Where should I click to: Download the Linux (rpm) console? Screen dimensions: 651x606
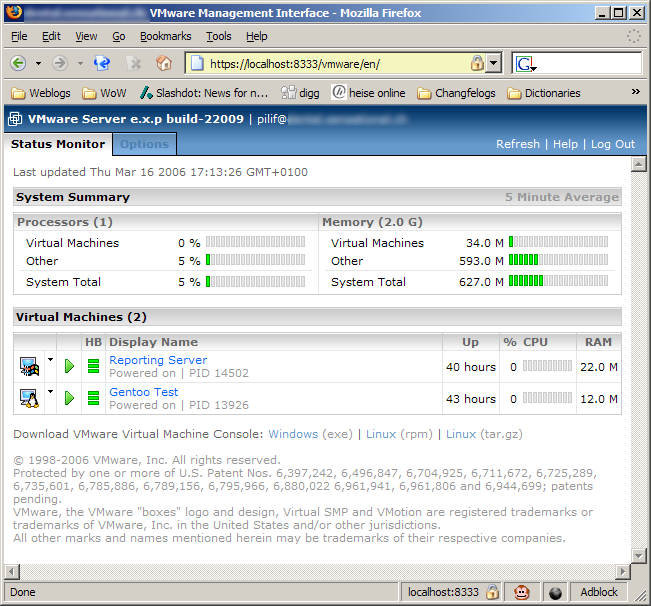(381, 434)
